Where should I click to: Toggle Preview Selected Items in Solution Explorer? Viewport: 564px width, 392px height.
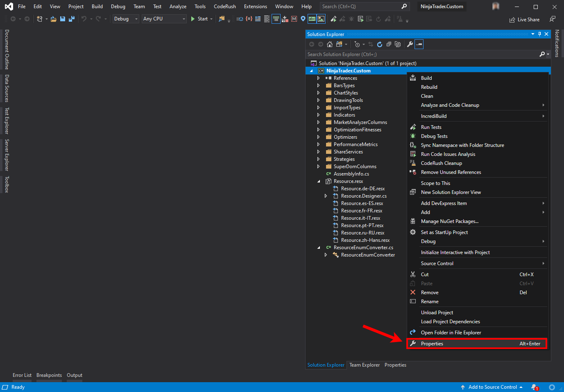pyautogui.click(x=419, y=44)
